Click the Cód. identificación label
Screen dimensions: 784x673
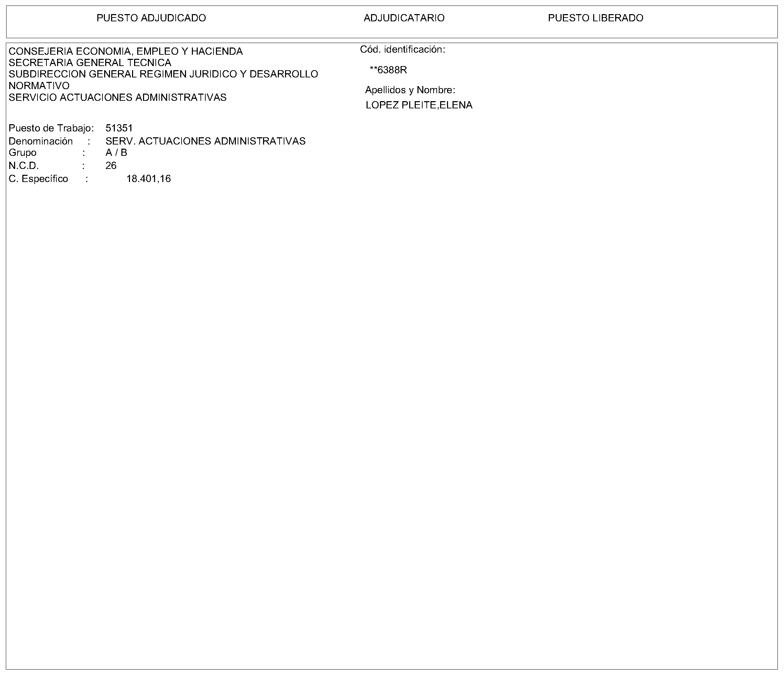(402, 49)
